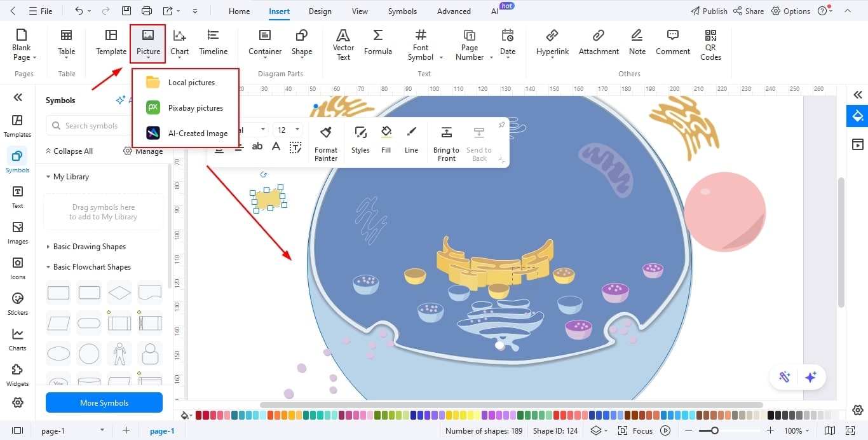
Task: Open the Date dropdown
Action: point(508,58)
